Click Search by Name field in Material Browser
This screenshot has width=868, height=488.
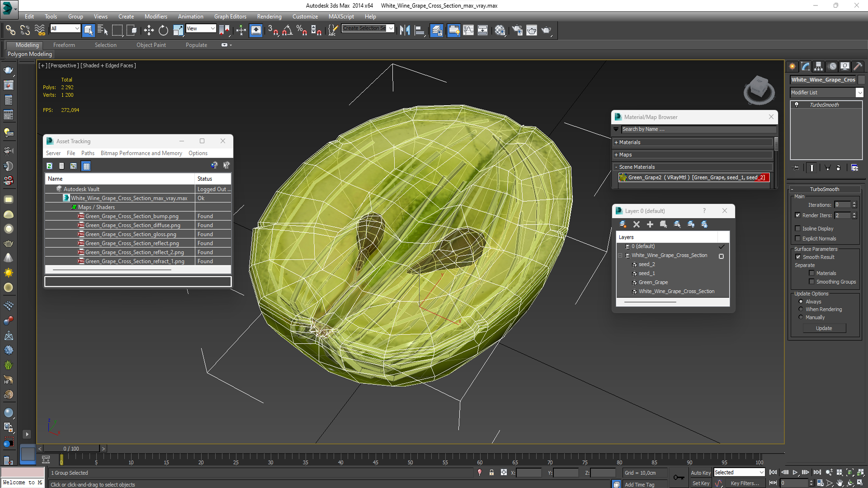point(698,129)
